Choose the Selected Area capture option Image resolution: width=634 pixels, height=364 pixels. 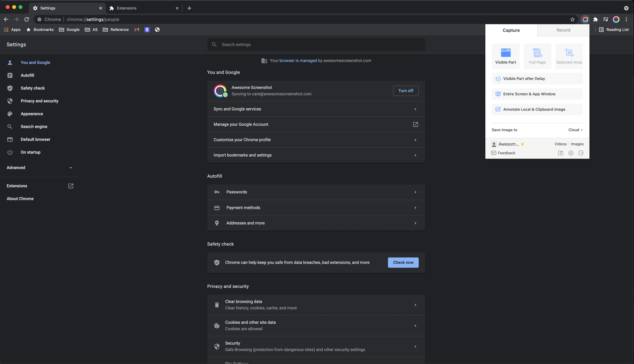point(569,56)
